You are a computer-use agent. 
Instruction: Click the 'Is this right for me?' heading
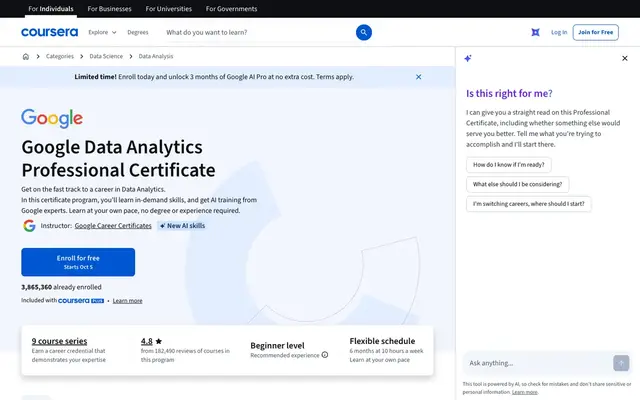click(x=509, y=93)
